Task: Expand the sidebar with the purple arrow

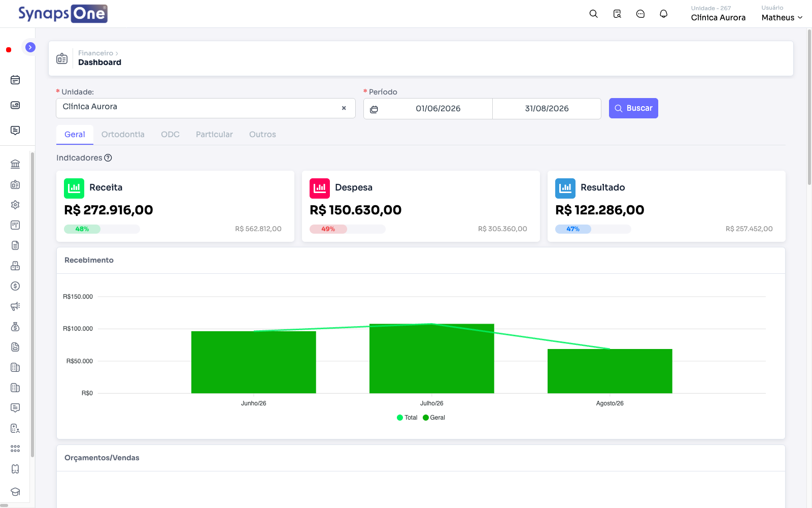Action: tap(30, 47)
